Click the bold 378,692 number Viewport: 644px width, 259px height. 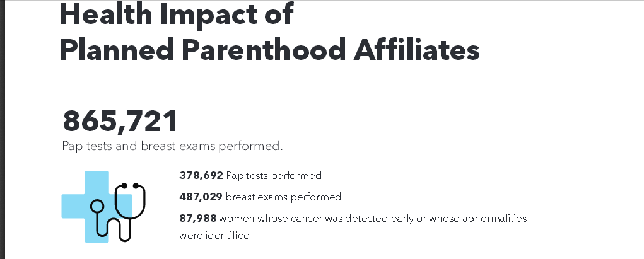pos(201,175)
